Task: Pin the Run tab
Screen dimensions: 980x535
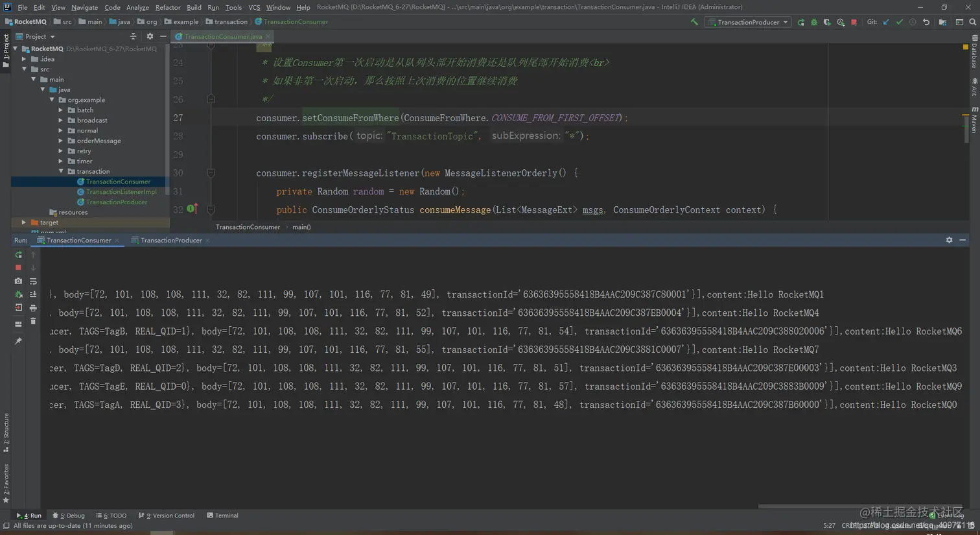Action: (x=18, y=341)
